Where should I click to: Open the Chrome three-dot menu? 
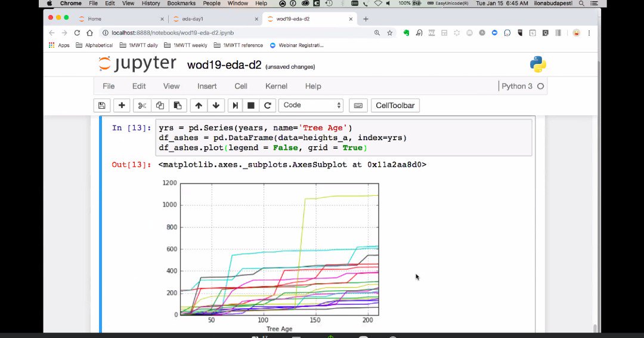click(589, 33)
